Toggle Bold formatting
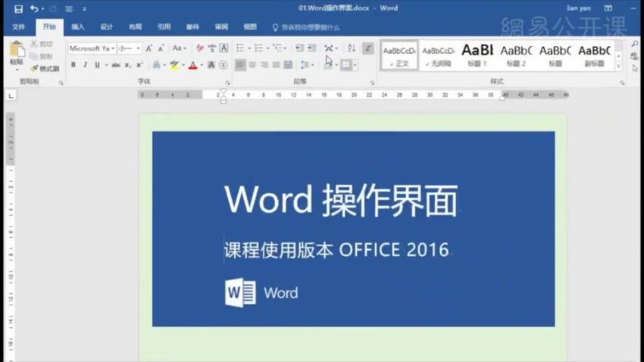 point(73,65)
